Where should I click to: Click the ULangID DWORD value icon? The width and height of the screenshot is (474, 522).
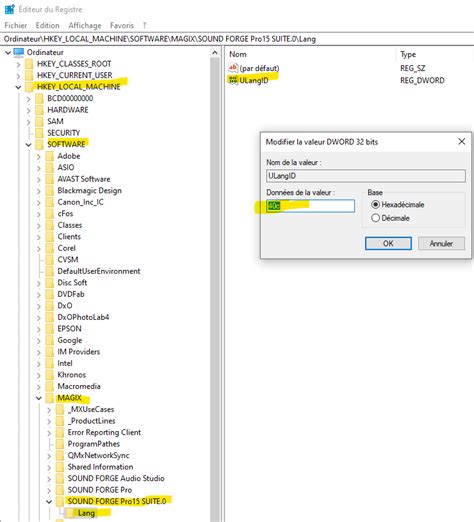coord(233,80)
